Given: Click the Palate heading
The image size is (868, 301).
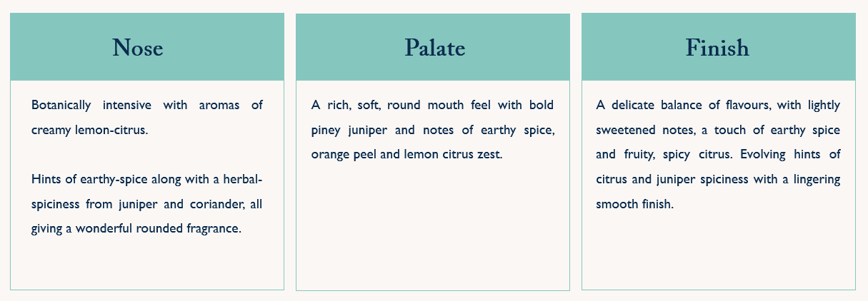Looking at the screenshot, I should tap(434, 48).
